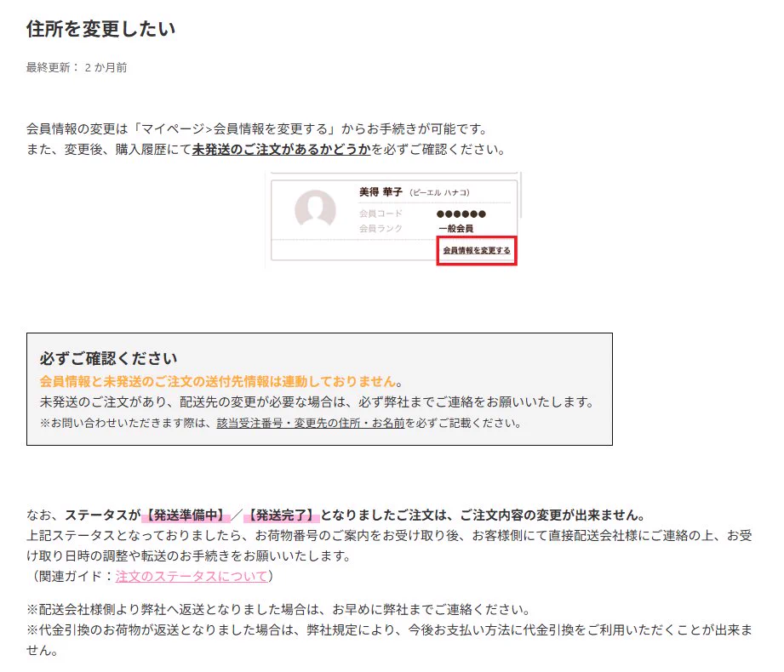Image resolution: width=784 pixels, height=672 pixels.
Task: Click the sentence beginning 会員情報の変更は「マイページ
Action: click(257, 129)
